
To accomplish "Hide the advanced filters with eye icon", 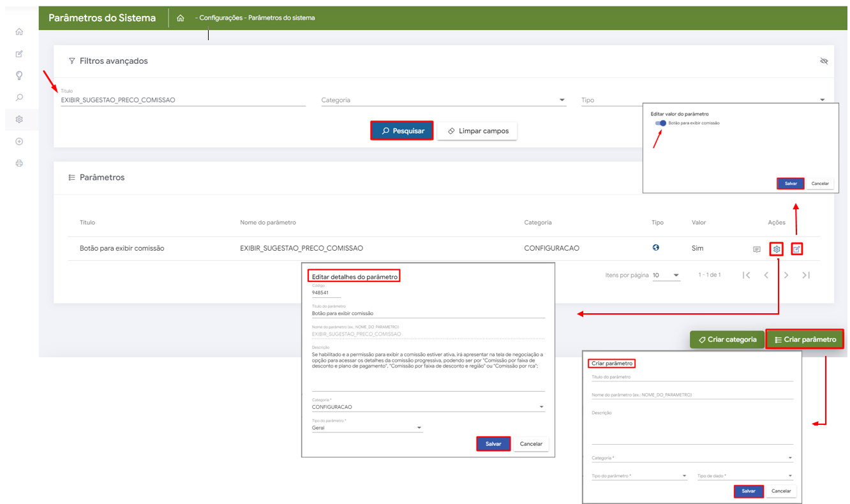I will (x=823, y=61).
